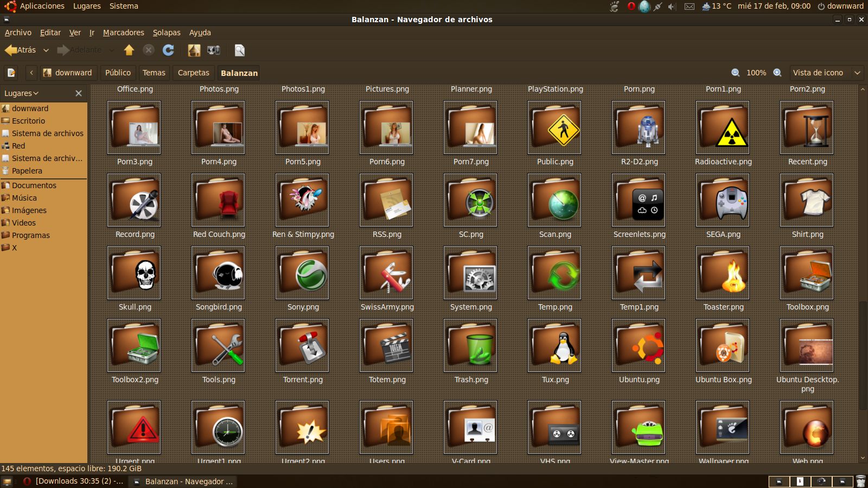Image resolution: width=868 pixels, height=488 pixels.
Task: Open the Ayuda menu
Action: (x=200, y=33)
